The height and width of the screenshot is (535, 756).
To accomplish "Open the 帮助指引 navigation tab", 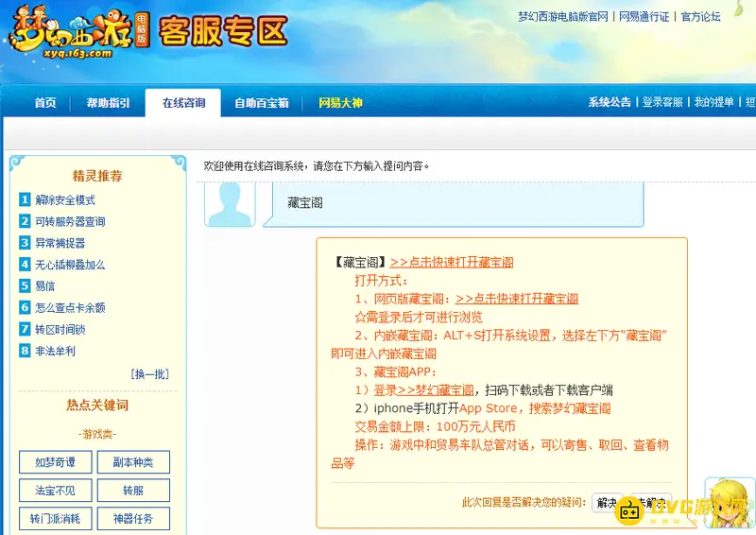I will (x=109, y=102).
